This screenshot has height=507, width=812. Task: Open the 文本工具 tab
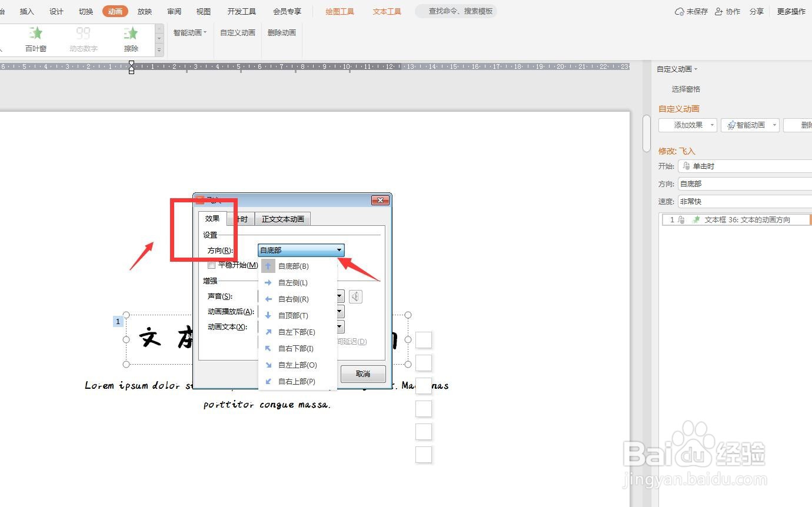tap(387, 12)
